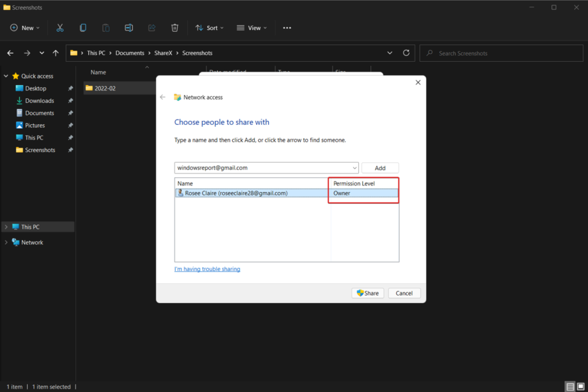Select the Cut tool in the toolbar
The image size is (588, 392).
click(60, 27)
